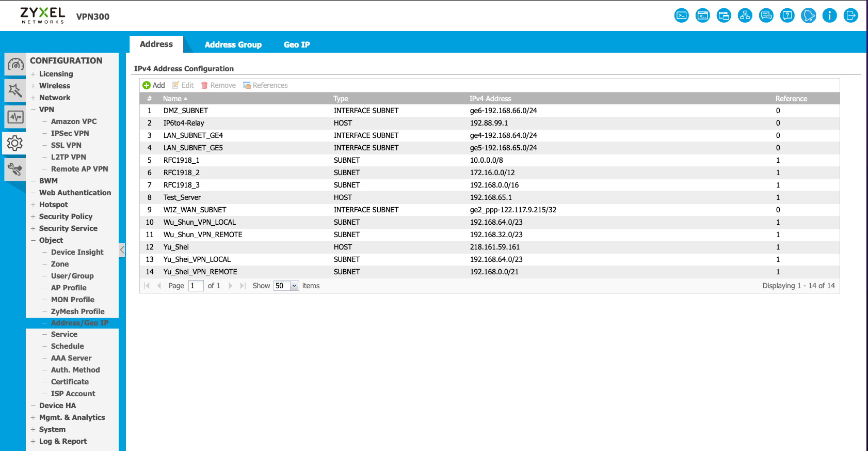
Task: Open the Maintenance wrench sidebar icon
Action: [15, 169]
